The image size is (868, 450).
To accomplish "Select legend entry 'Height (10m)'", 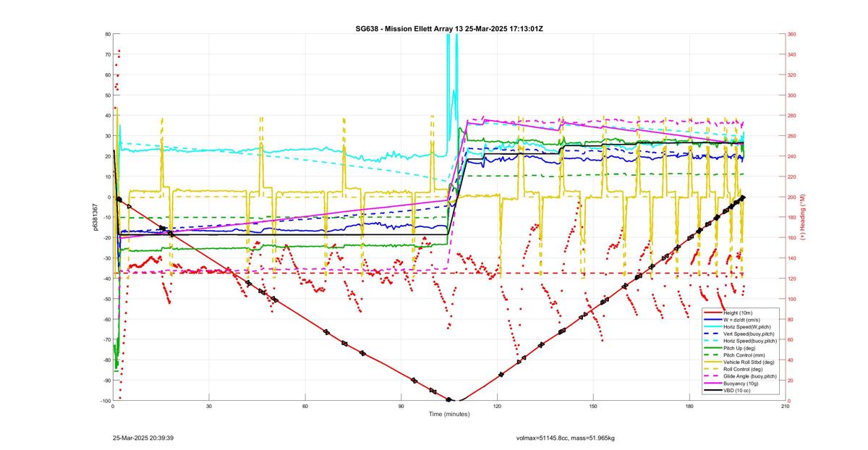I will point(739,313).
